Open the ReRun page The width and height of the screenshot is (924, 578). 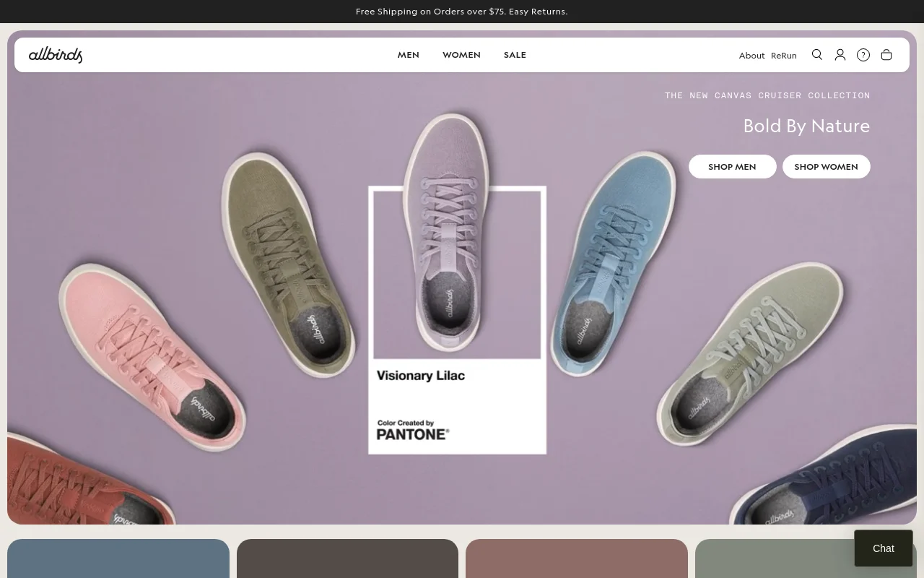click(x=783, y=55)
